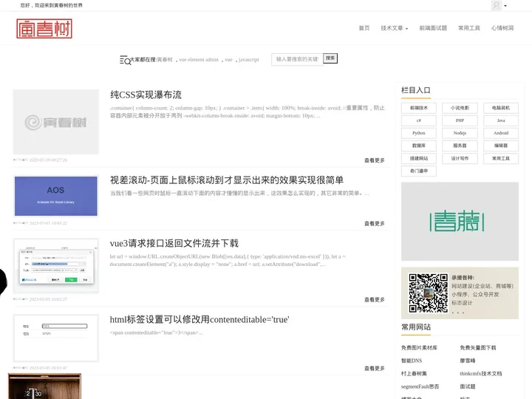Open the 视差滚动 article title
Image resolution: width=532 pixels, height=399 pixels.
click(x=227, y=180)
